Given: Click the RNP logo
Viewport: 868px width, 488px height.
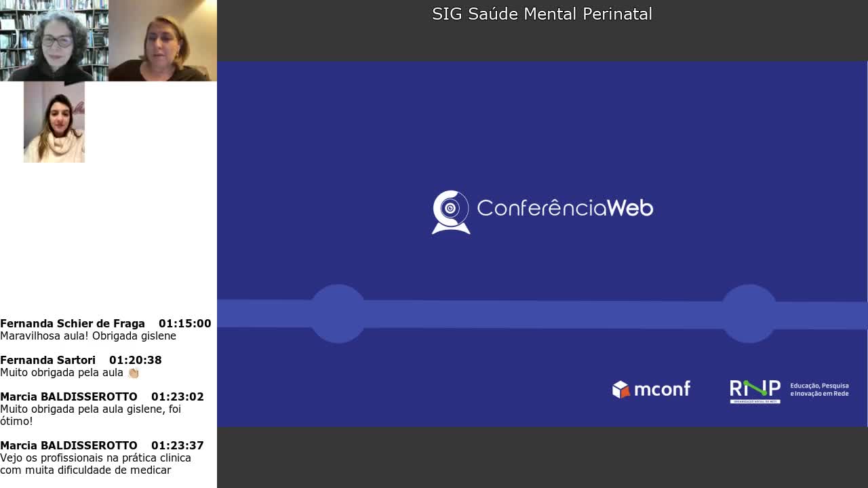Looking at the screenshot, I should (755, 391).
